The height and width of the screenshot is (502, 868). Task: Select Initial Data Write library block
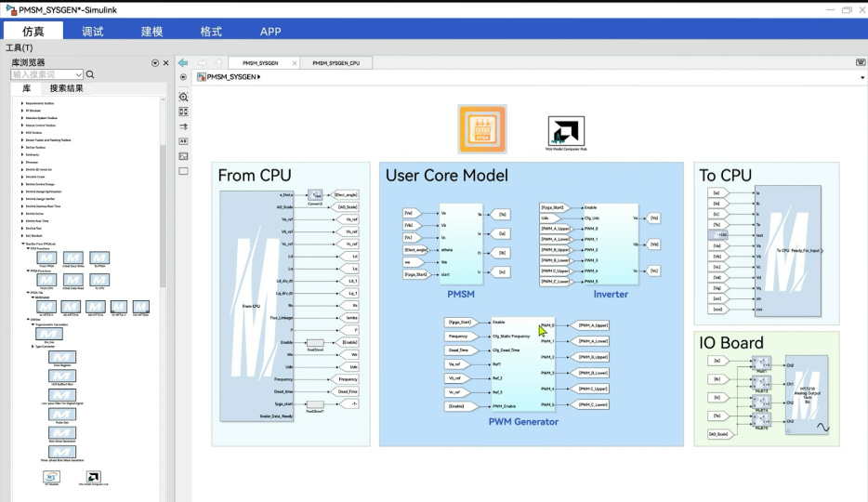pyautogui.click(x=73, y=258)
